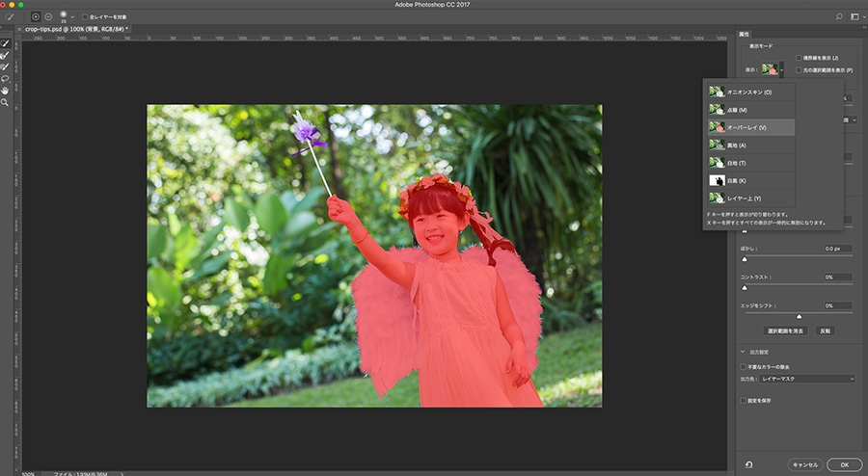The image size is (868, 476).
Task: Choose オニオンスキン (O) view mode
Action: tap(751, 93)
